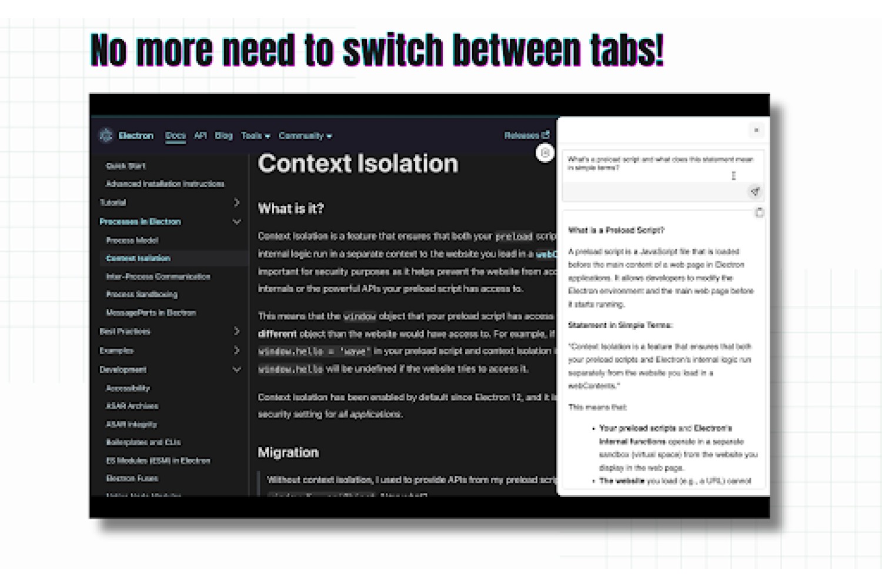Open Inter-Process Communication page
882x588 pixels.
coord(158,276)
